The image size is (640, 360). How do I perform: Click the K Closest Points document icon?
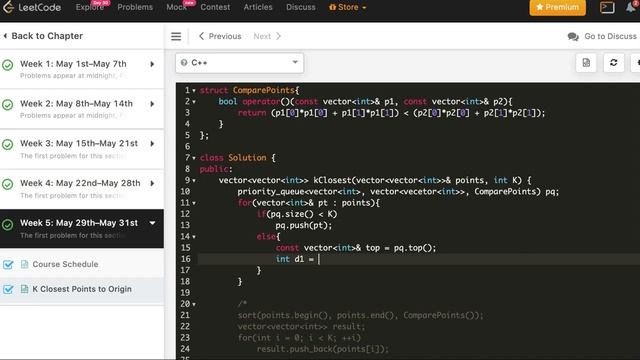(x=24, y=289)
